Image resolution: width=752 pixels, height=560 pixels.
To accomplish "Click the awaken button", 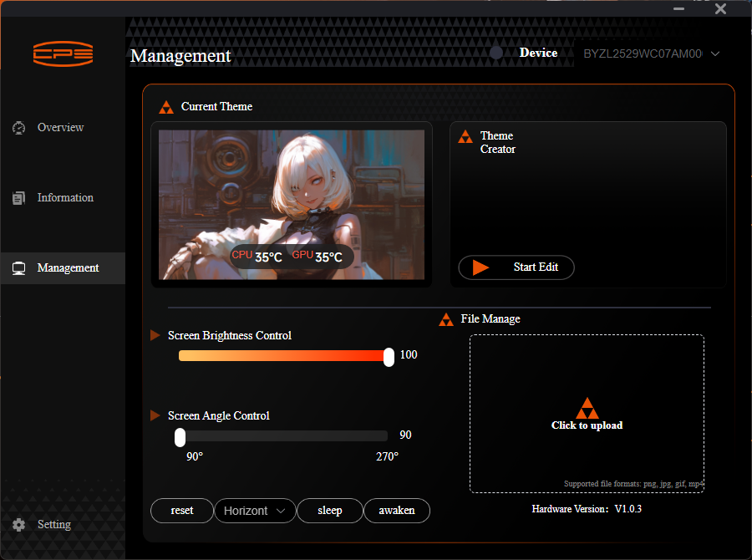I will tap(397, 511).
